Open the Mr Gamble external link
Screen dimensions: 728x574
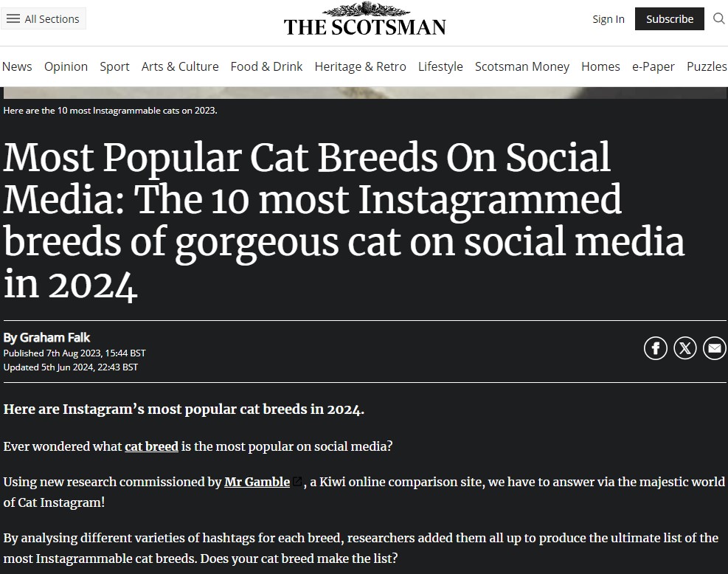[x=257, y=482]
